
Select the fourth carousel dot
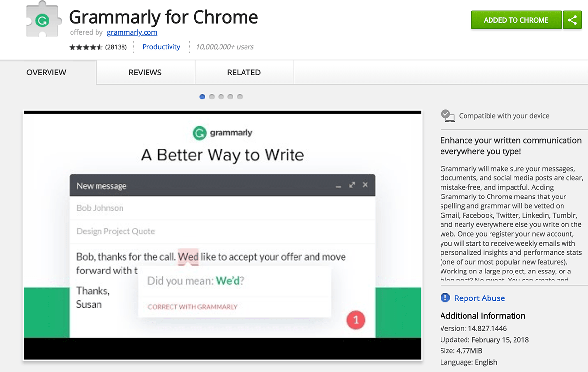point(230,97)
